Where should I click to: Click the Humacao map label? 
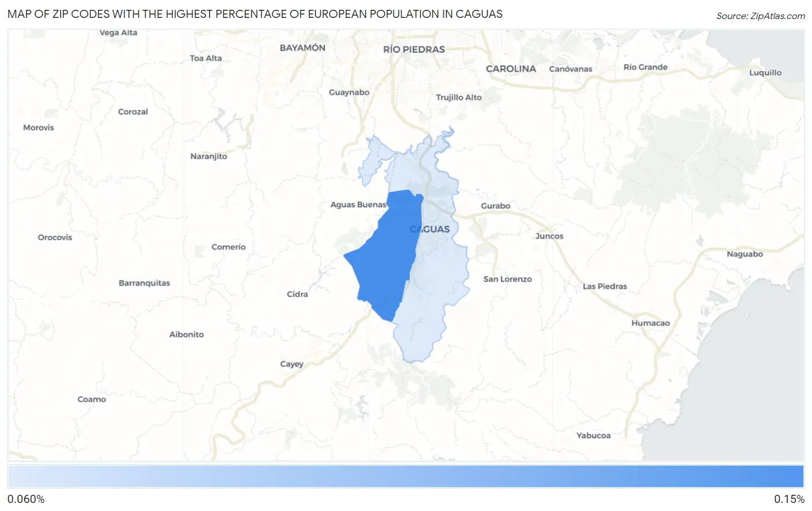tap(650, 323)
